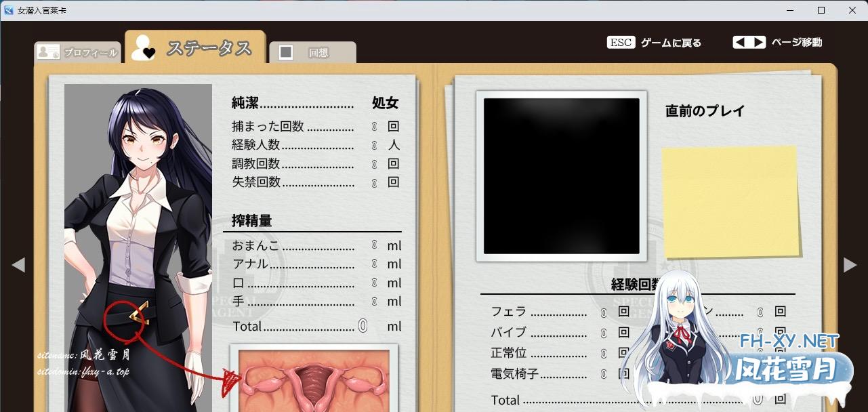Click the left arrow key icon beside ページ移動

[741, 42]
